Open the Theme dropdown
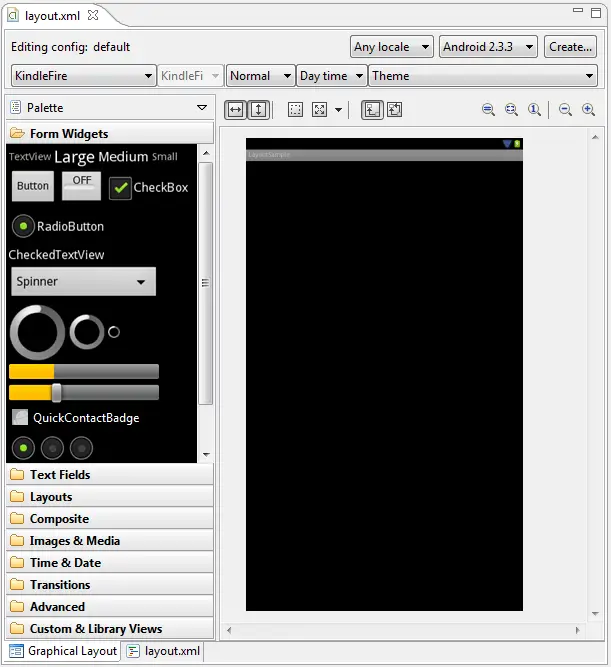The width and height of the screenshot is (611, 667). [483, 76]
